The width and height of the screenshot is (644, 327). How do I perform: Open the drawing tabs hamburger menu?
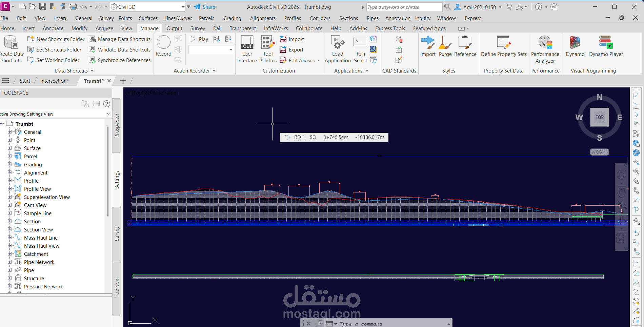pos(5,81)
